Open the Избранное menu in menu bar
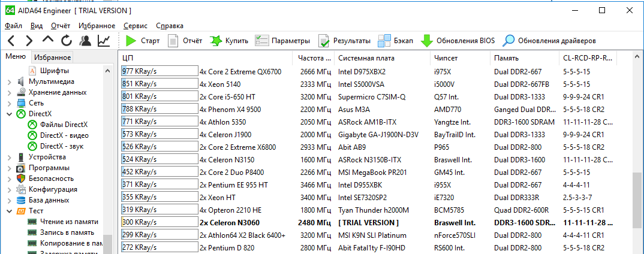 click(97, 26)
